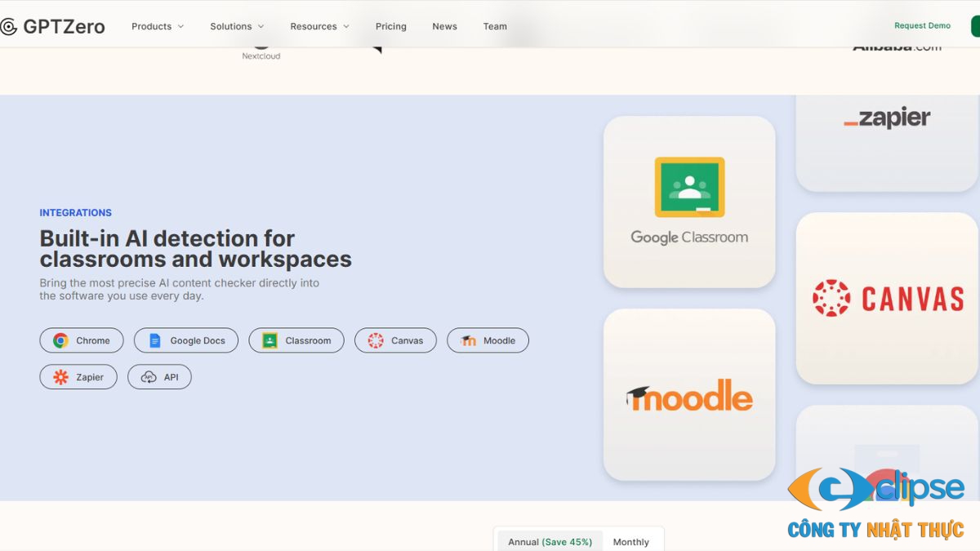980x551 pixels.
Task: Open the Resources menu
Action: pyautogui.click(x=319, y=26)
